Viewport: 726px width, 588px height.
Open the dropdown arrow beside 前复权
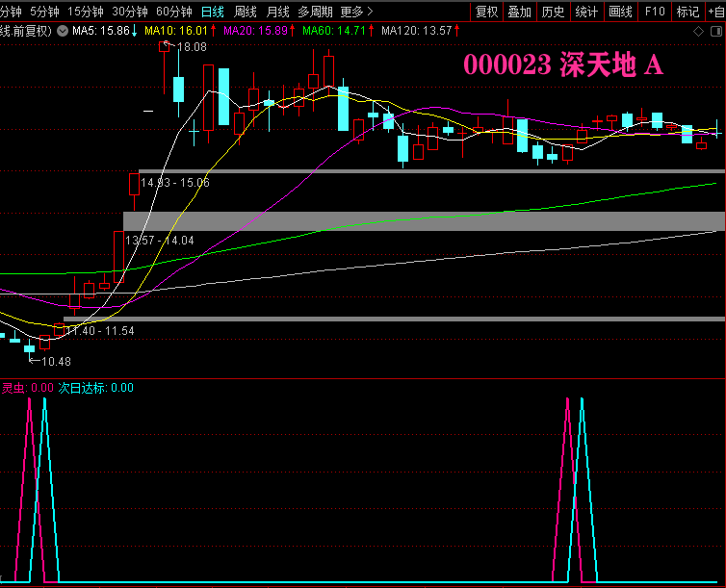click(63, 31)
